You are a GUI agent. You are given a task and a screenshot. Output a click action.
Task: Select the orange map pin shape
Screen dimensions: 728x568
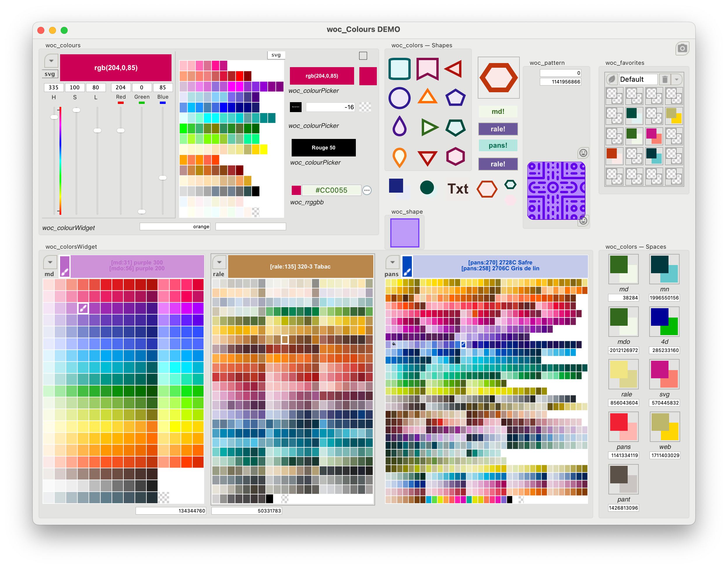(x=399, y=157)
